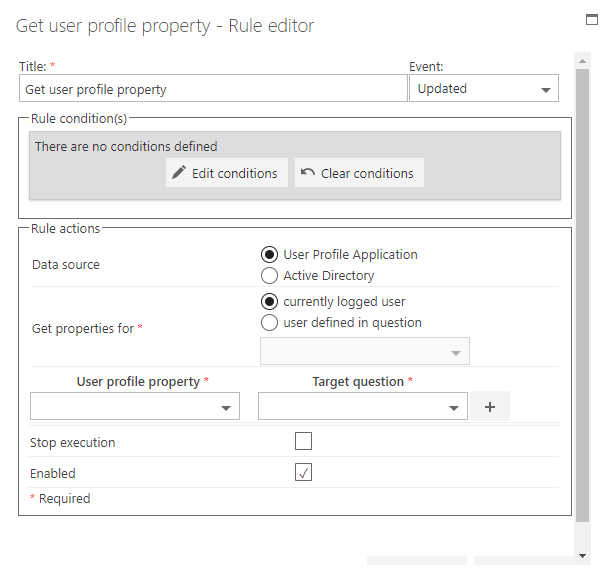This screenshot has width=604, height=582.
Task: Click the scrollbar up arrow
Action: (x=582, y=61)
